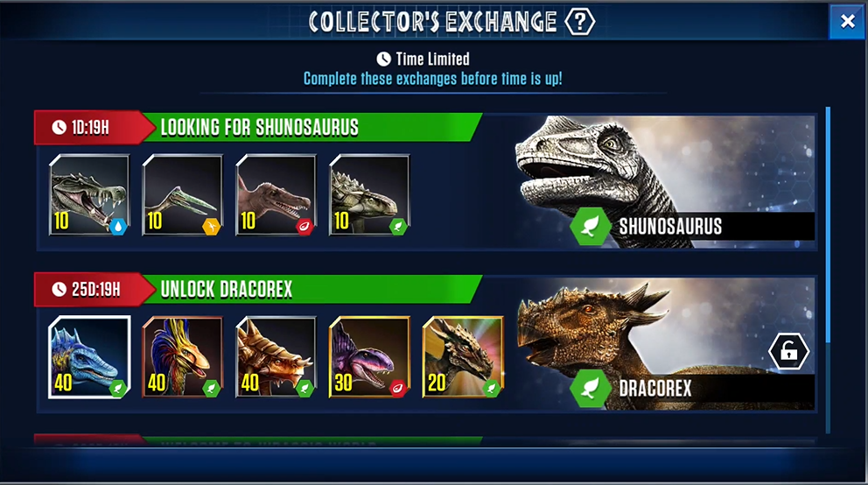The height and width of the screenshot is (485, 868).
Task: Select the Spinosaurus card with red carnivore badge
Action: pos(276,195)
